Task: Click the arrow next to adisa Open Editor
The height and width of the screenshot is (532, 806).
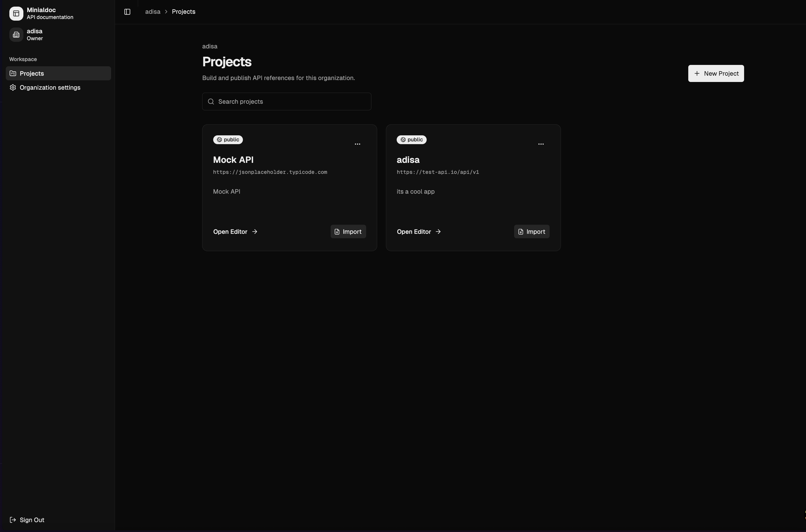Action: [438, 232]
